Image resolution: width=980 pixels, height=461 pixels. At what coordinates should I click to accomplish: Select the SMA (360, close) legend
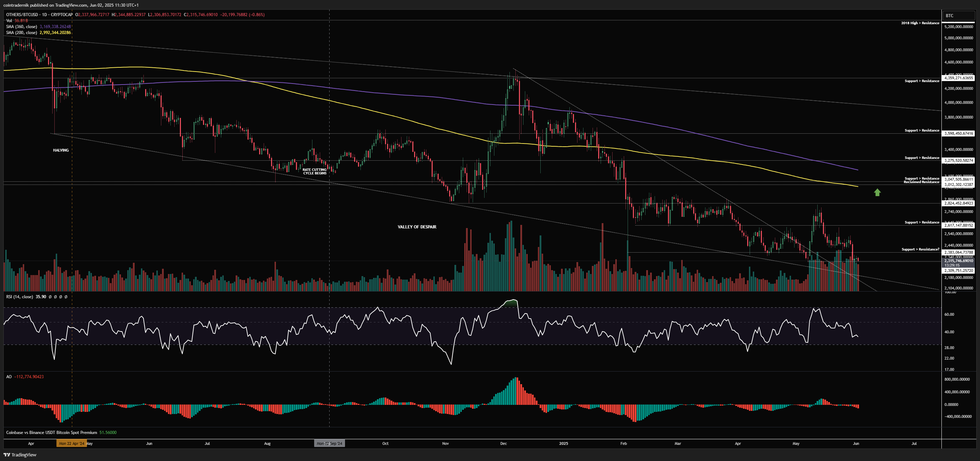tap(21, 27)
